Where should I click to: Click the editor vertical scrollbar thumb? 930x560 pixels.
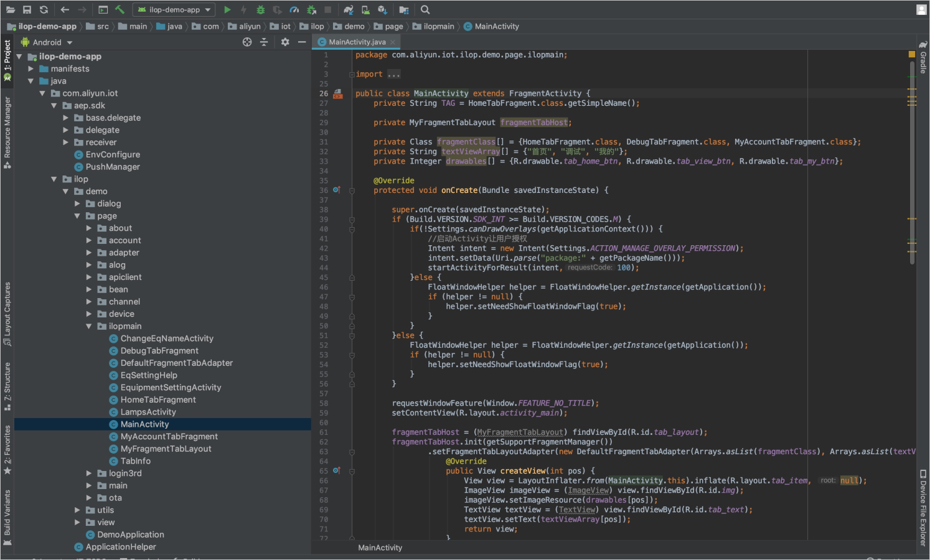[912, 162]
